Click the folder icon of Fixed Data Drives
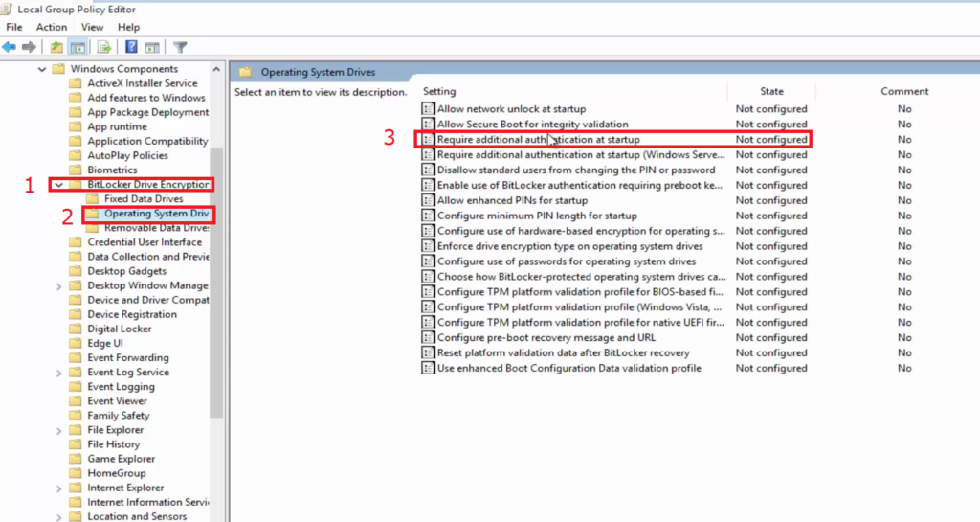 [x=92, y=199]
